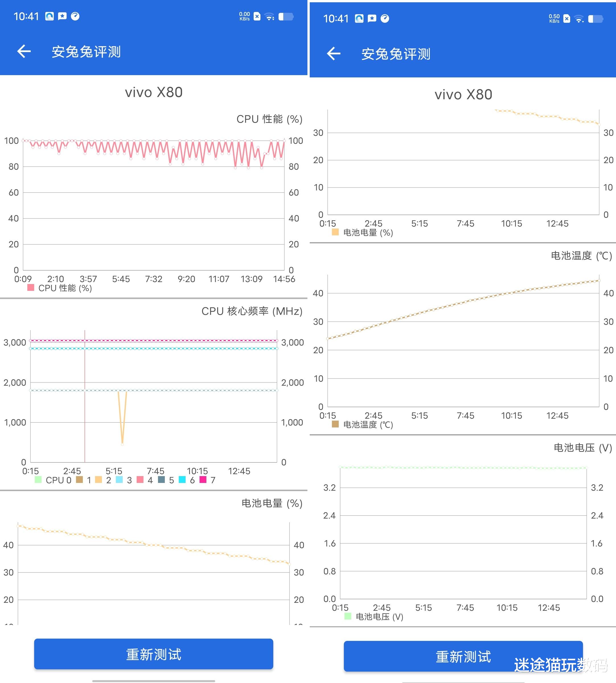Tap the 10:41 clock in the left status bar
Screen dimensions: 616x683
tap(26, 16)
